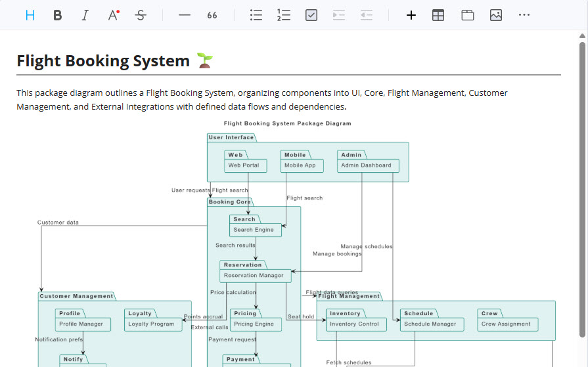Apply strikethrough formatting
Image resolution: width=588 pixels, height=367 pixels.
(141, 15)
